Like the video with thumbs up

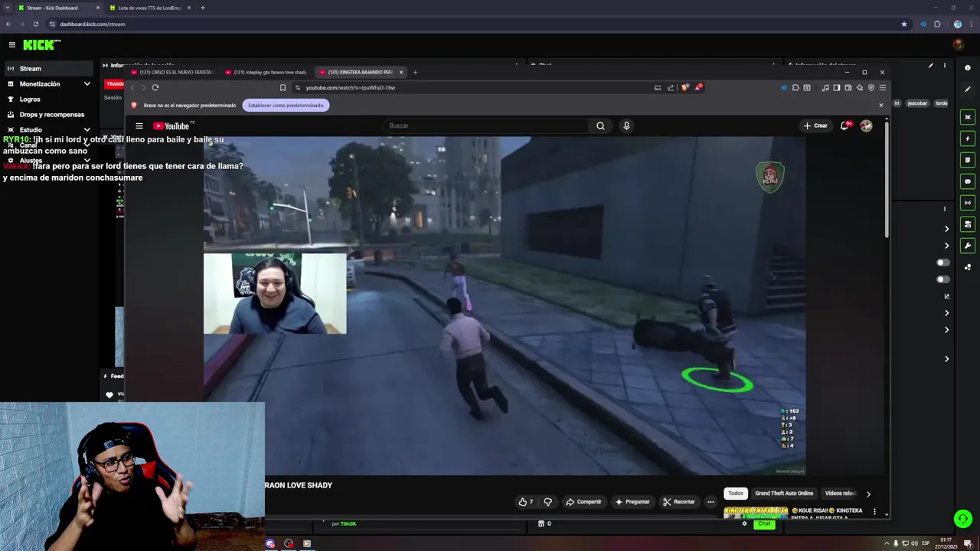tap(526, 502)
